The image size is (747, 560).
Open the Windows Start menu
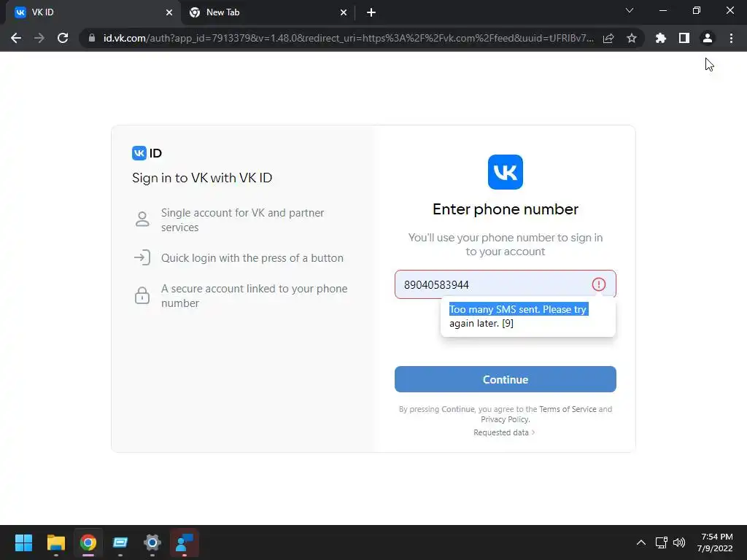(24, 542)
